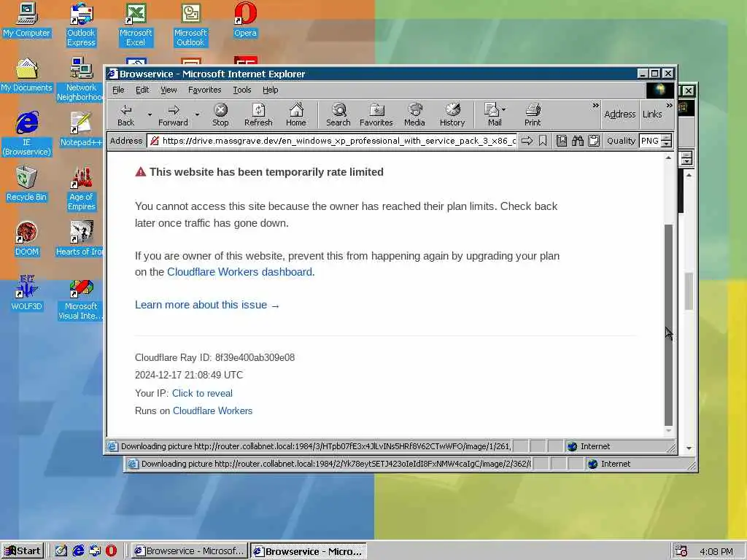Viewport: 747px width, 560px height.
Task: Open Outlook Express desktop icon
Action: (x=81, y=25)
